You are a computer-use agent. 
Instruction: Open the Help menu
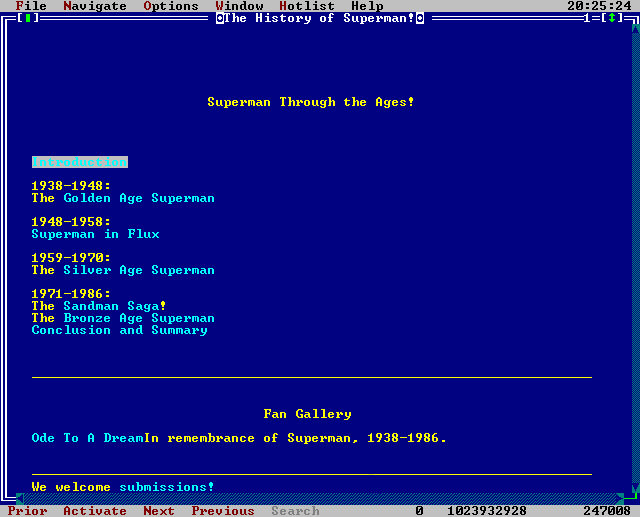[x=367, y=6]
